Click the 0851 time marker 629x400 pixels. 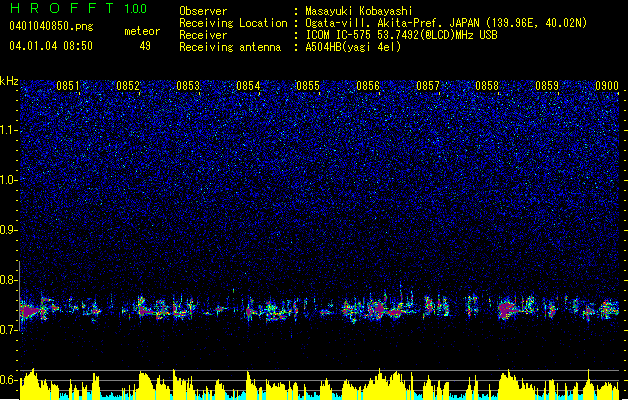[68, 86]
